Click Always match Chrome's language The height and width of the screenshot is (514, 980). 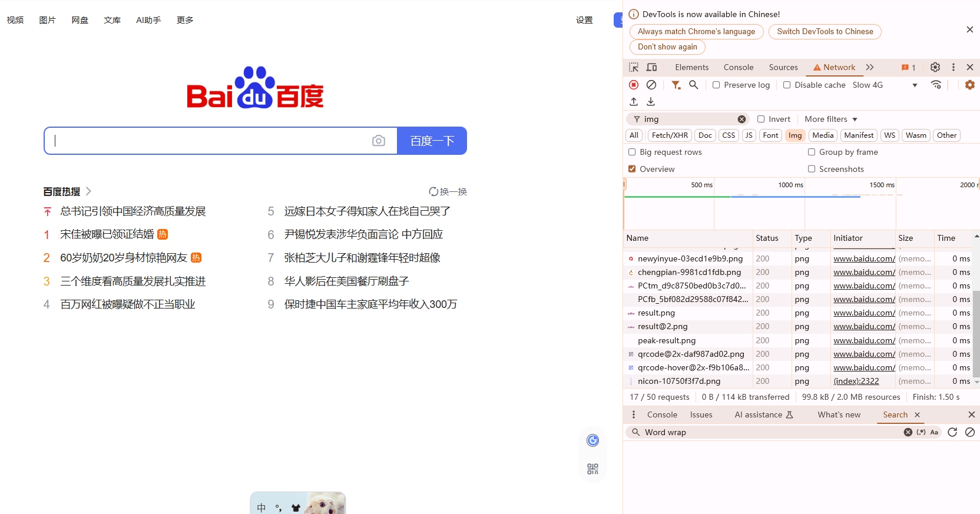point(696,32)
